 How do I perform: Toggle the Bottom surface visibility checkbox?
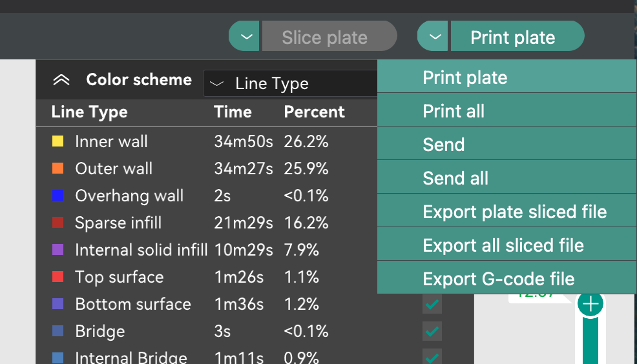432,304
